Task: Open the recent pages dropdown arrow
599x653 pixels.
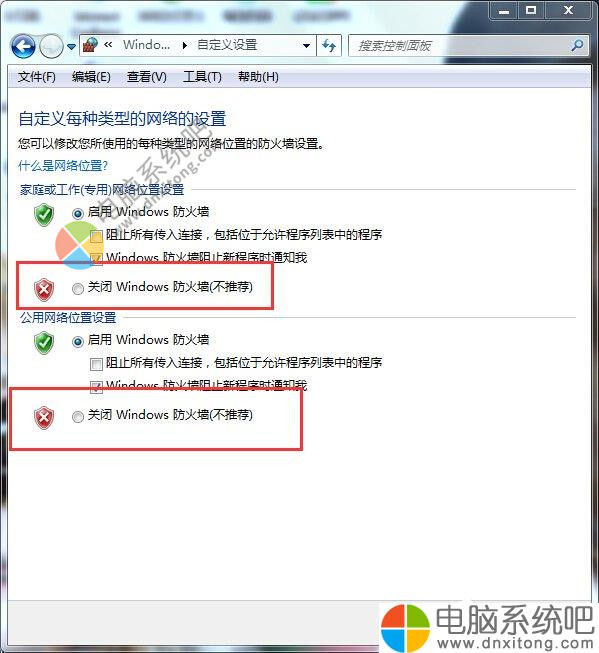Action: tap(72, 47)
